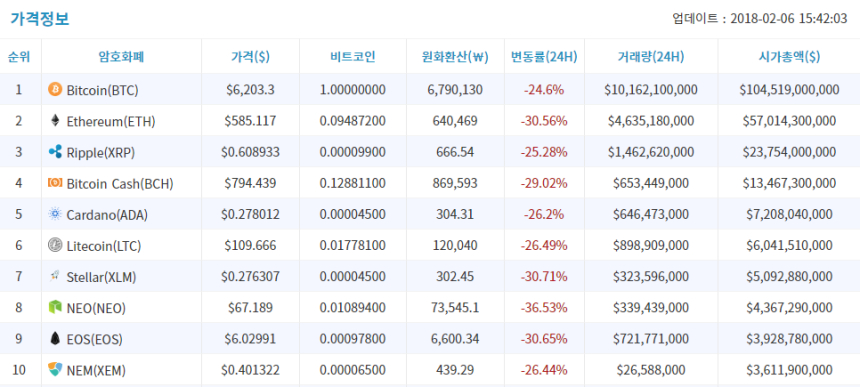The image size is (860, 387).
Task: Click Stellar change rate -30.71%
Action: 544,277
